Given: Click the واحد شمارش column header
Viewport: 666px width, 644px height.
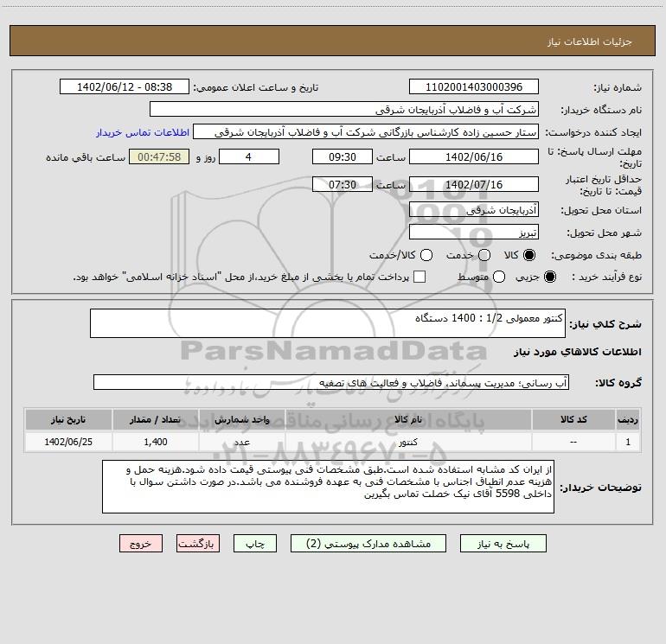Looking at the screenshot, I should pos(241,419).
